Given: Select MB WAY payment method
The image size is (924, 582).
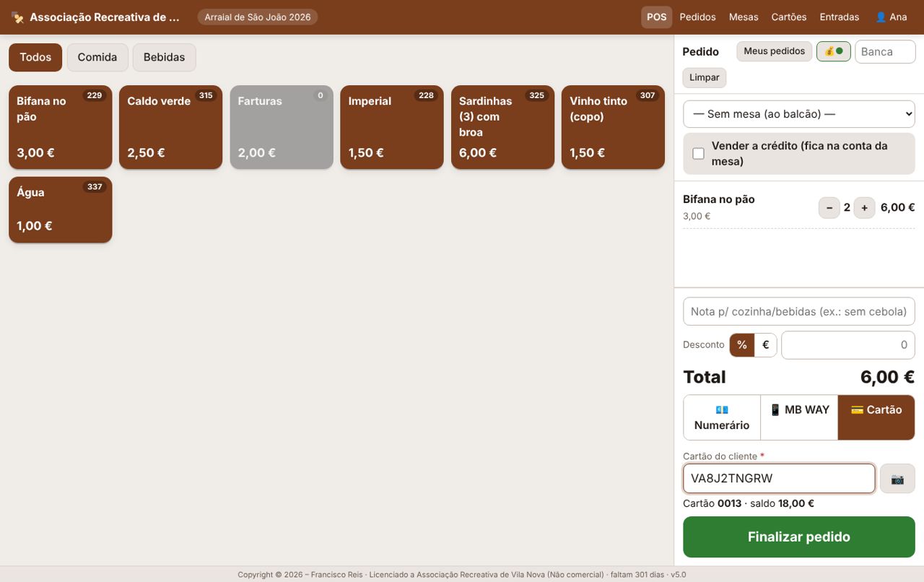Looking at the screenshot, I should pos(799,417).
